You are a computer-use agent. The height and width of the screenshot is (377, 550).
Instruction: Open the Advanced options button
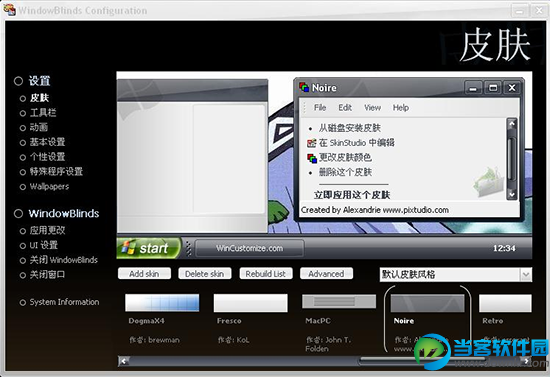pyautogui.click(x=326, y=274)
